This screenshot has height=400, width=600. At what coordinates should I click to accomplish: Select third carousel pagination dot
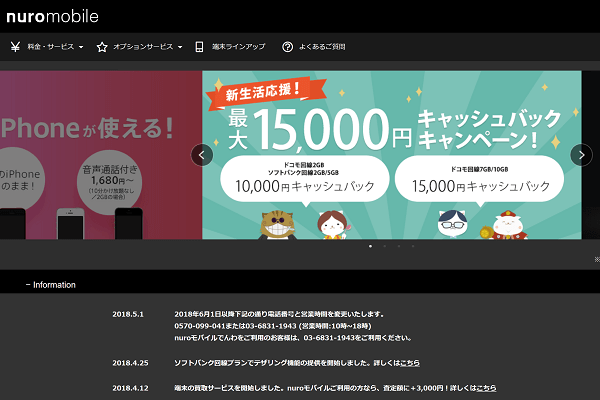click(x=399, y=246)
